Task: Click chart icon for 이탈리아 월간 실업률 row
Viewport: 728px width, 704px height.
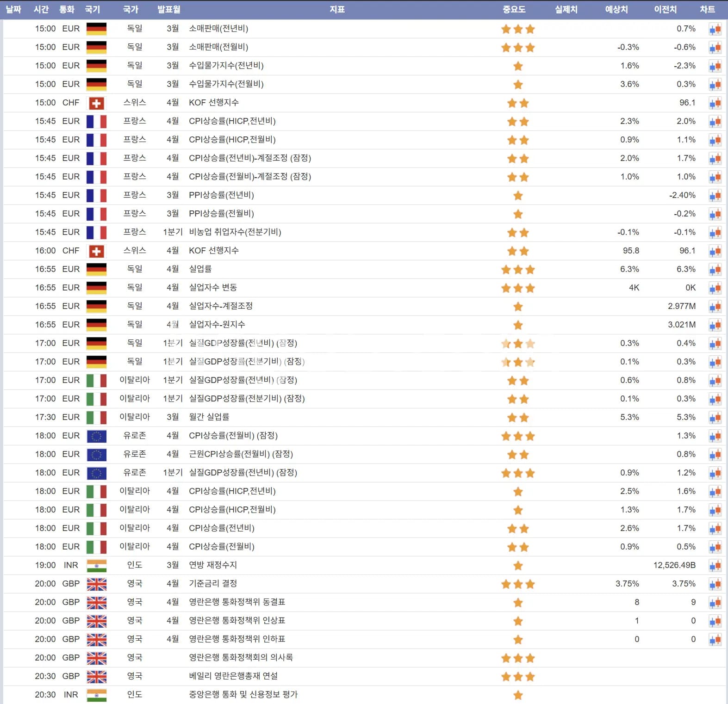Action: [x=715, y=418]
